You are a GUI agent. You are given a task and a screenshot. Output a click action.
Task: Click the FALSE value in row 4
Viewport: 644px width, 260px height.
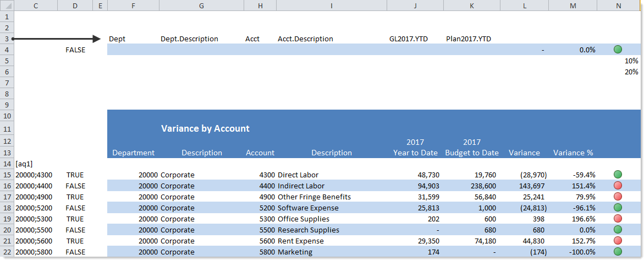(x=75, y=50)
